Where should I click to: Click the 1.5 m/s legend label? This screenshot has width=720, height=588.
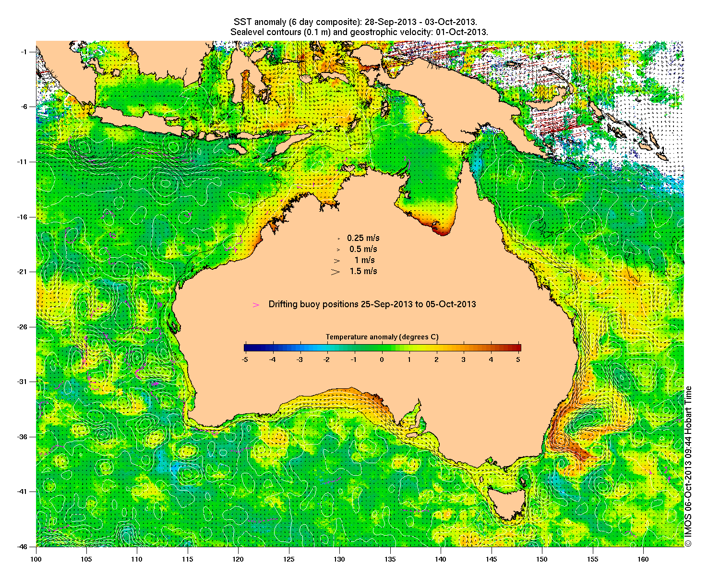[x=363, y=271]
